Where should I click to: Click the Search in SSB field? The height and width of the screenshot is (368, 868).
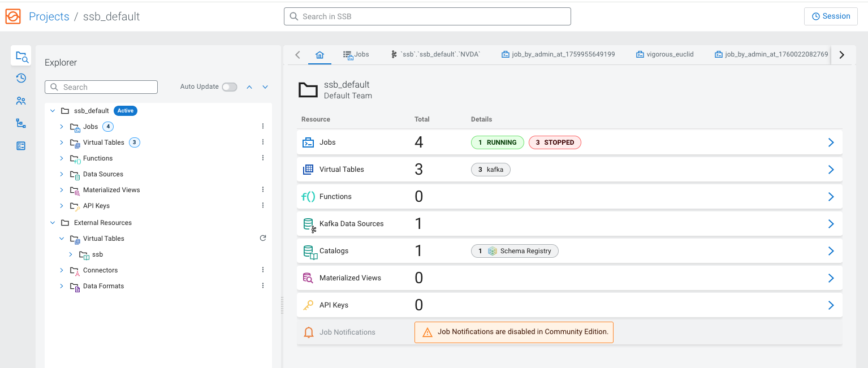(427, 16)
